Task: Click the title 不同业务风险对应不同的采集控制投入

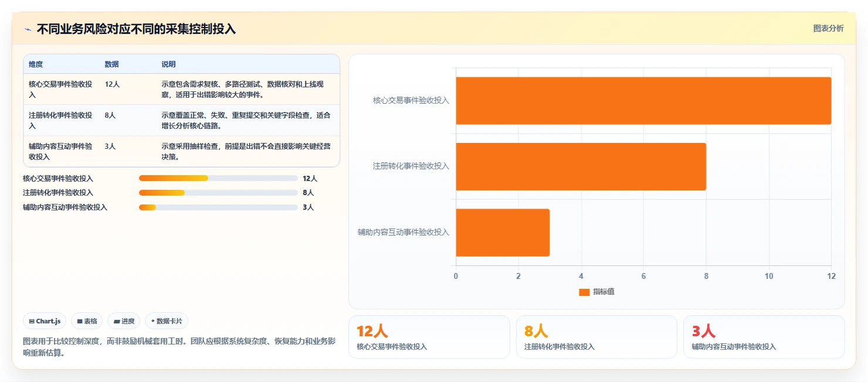Action: 136,29
